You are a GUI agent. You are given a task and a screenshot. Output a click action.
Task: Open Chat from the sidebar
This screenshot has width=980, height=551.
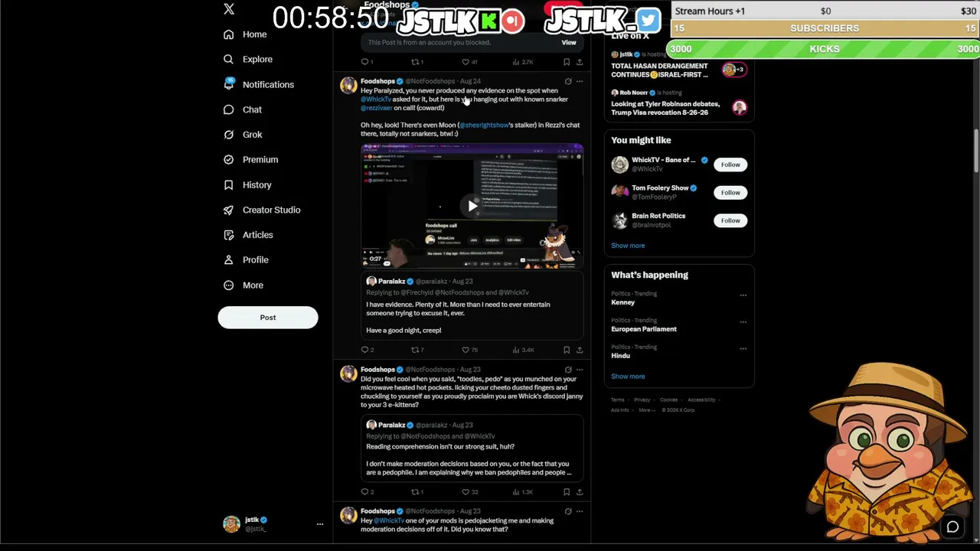click(x=242, y=109)
